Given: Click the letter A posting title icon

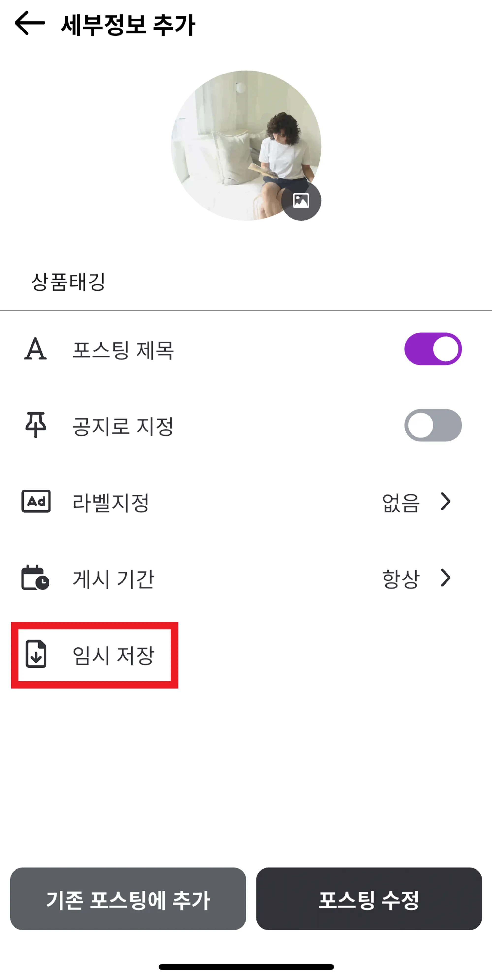Looking at the screenshot, I should (35, 349).
